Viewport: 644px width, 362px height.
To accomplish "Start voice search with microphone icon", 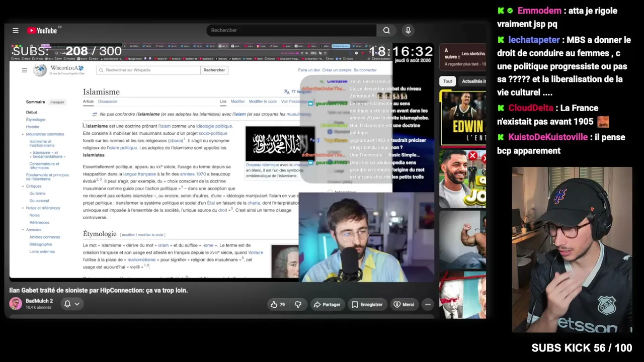I will 408,31.
